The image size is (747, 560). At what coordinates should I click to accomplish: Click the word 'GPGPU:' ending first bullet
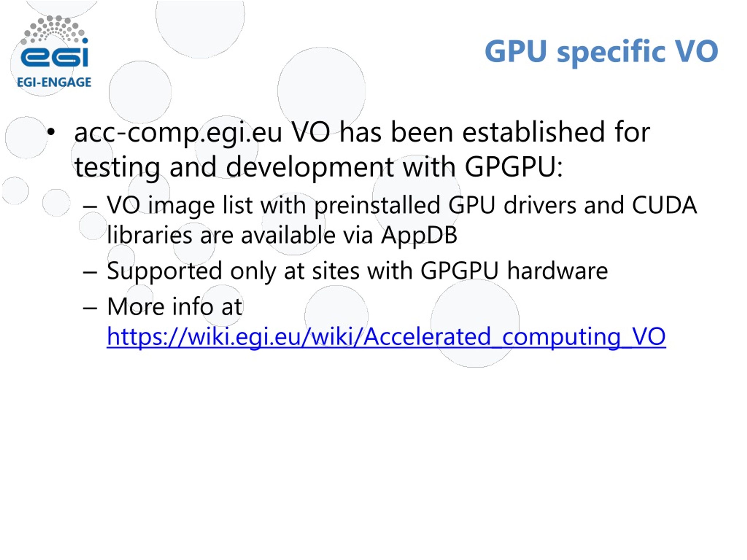click(514, 167)
